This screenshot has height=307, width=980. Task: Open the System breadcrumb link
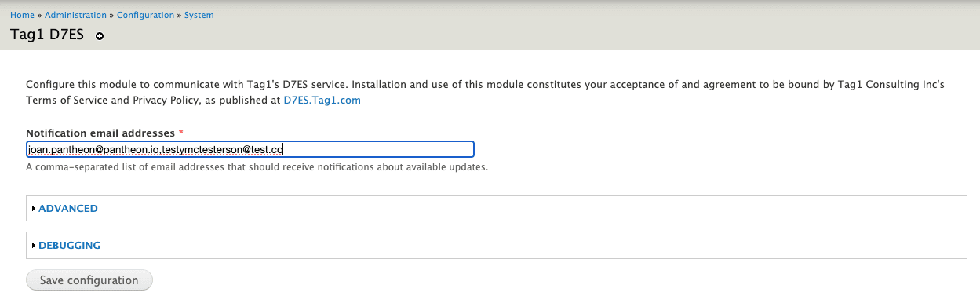(199, 15)
